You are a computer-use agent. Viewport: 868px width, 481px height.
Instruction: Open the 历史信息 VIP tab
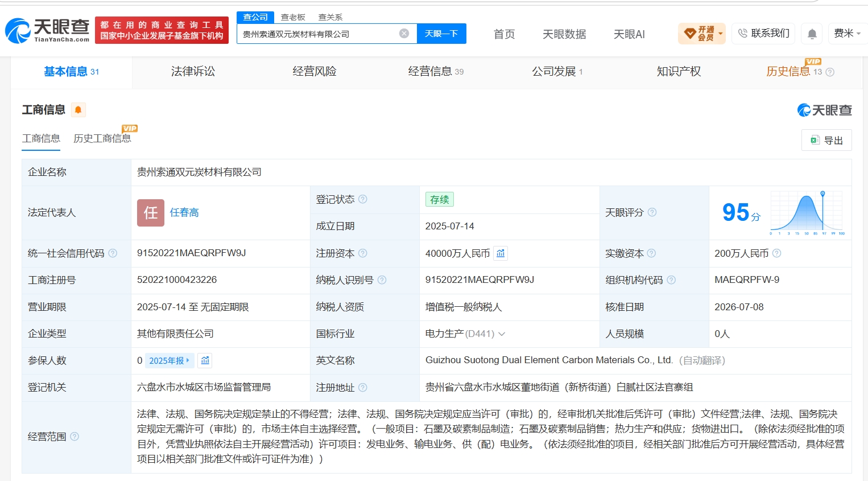point(794,72)
